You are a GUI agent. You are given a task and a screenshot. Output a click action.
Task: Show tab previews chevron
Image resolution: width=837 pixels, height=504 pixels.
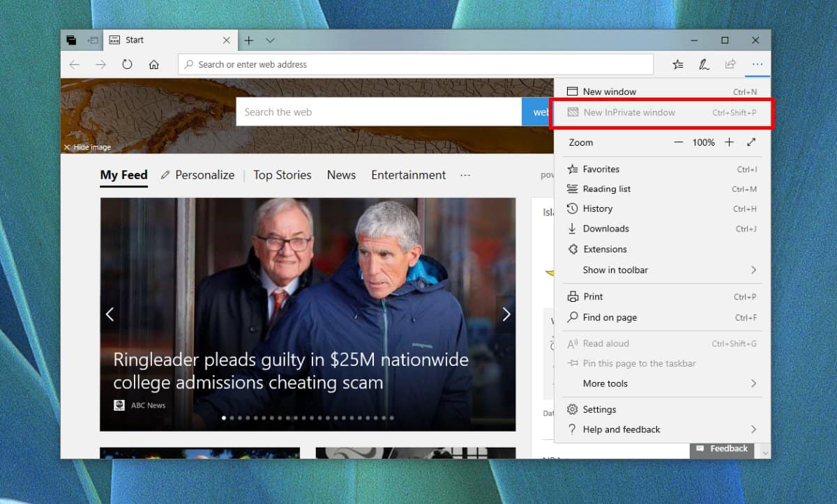pyautogui.click(x=270, y=40)
